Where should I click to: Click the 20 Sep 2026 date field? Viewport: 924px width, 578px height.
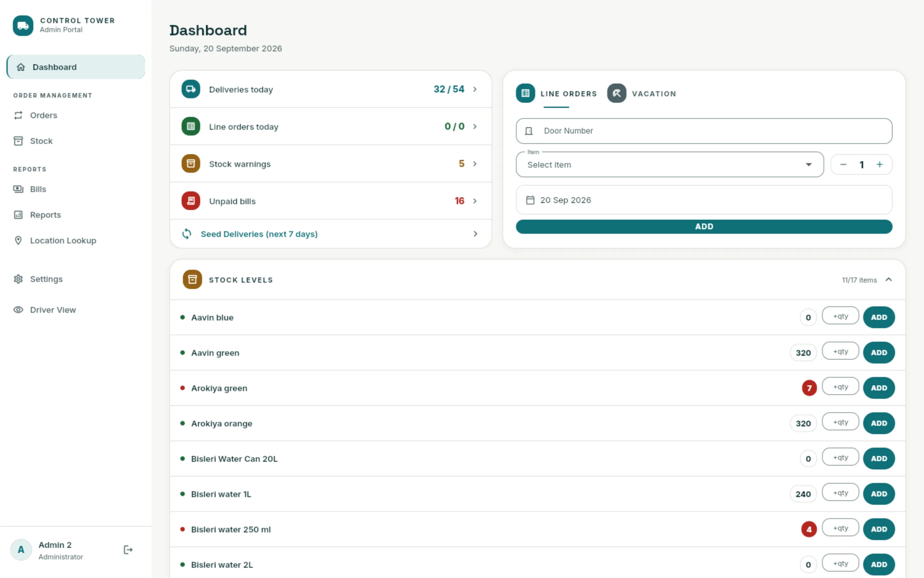pyautogui.click(x=704, y=200)
